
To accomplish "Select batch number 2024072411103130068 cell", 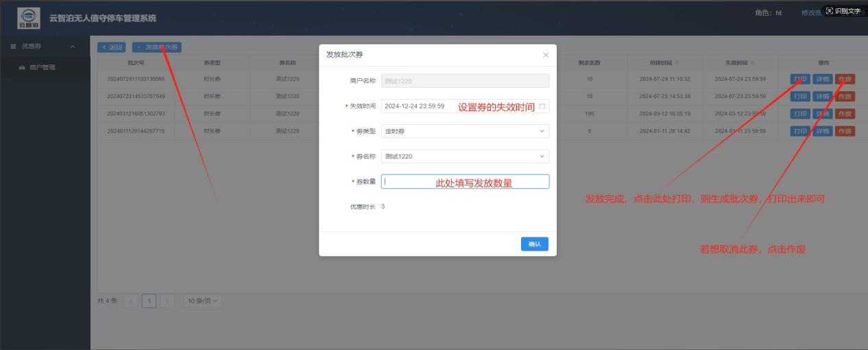I will coord(136,79).
